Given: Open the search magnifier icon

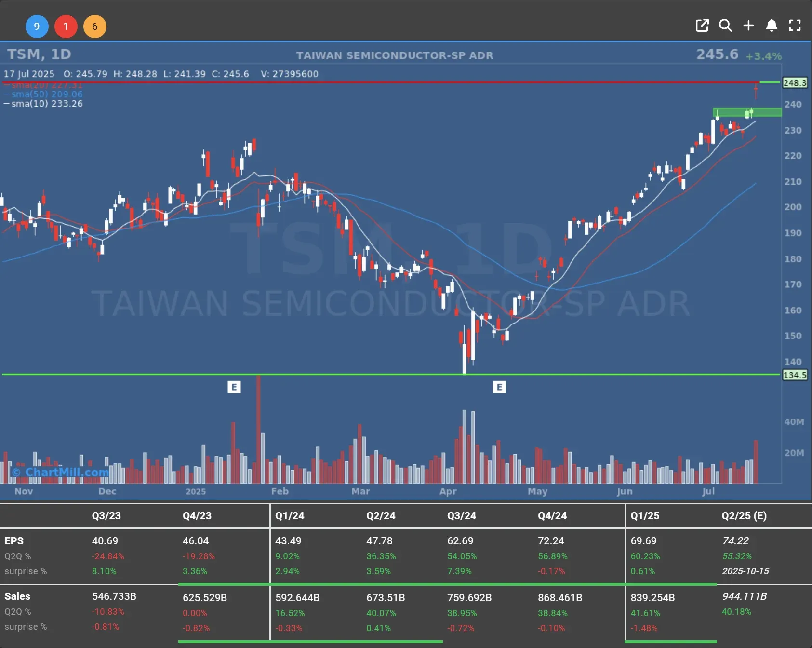Looking at the screenshot, I should (725, 26).
